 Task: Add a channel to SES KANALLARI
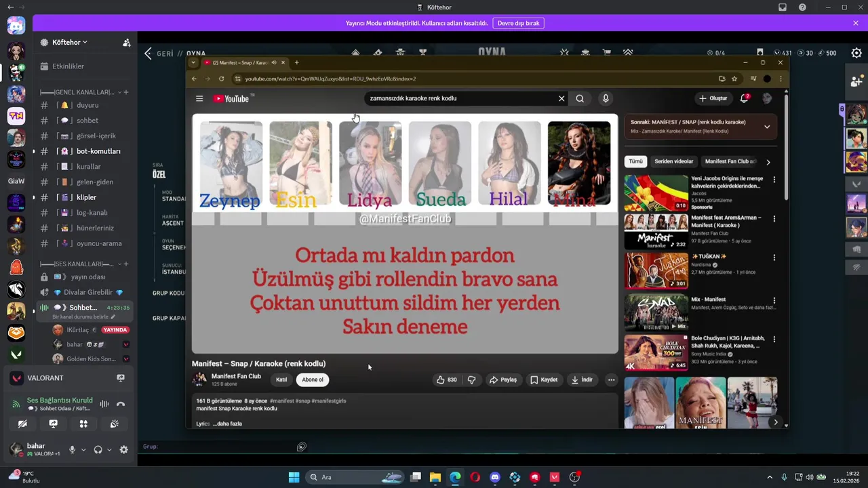coord(125,264)
